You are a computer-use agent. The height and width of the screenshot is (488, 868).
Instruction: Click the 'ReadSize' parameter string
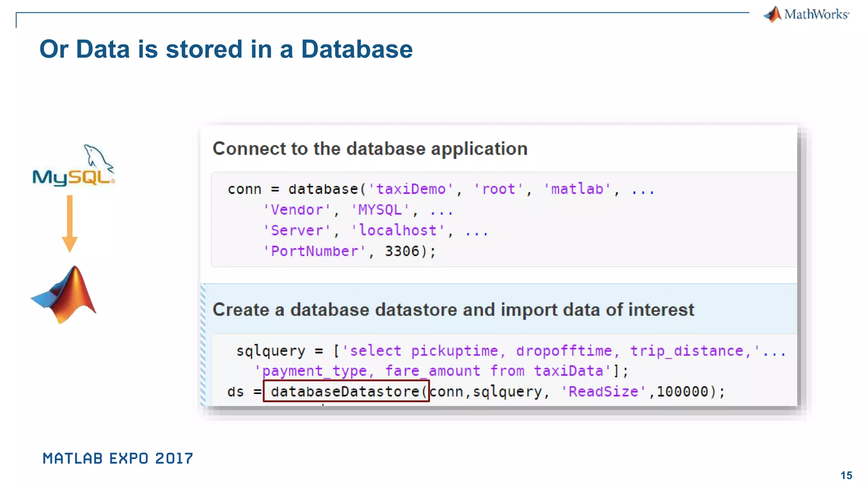point(603,391)
